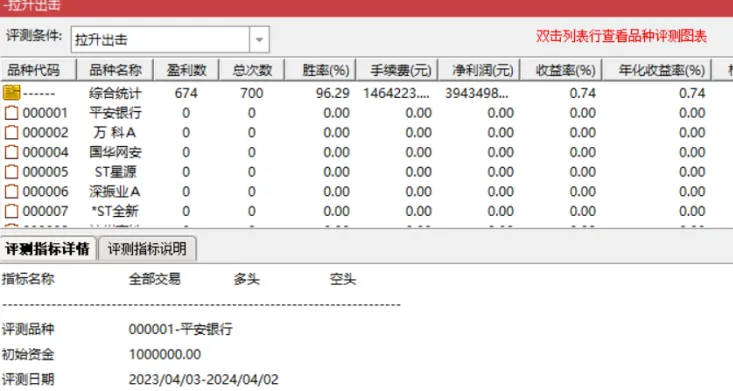Select the 综合统计 summary row name
Viewport: 733px width, 391px height.
(115, 93)
